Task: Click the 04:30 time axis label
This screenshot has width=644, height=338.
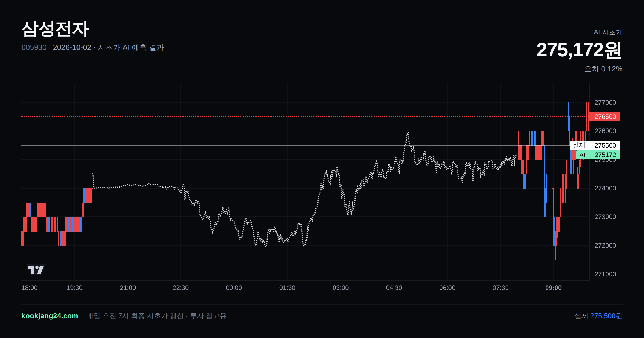Action: tap(394, 288)
